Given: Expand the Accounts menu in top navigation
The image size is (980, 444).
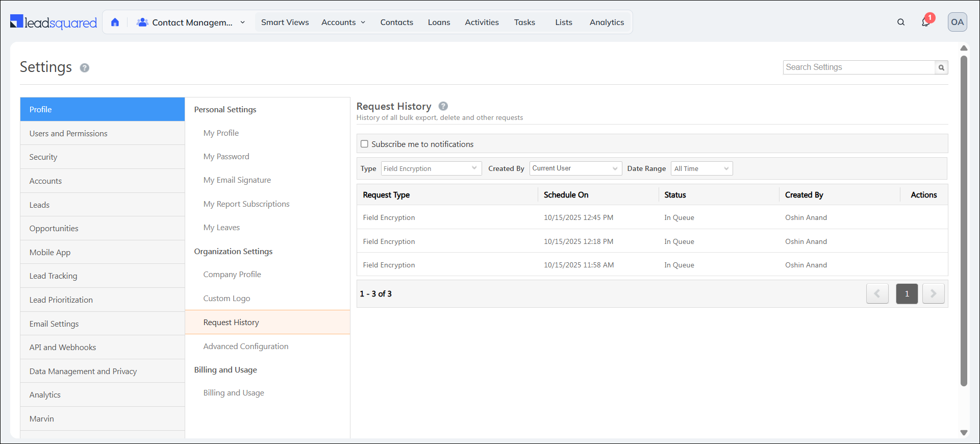Looking at the screenshot, I should pyautogui.click(x=343, y=22).
